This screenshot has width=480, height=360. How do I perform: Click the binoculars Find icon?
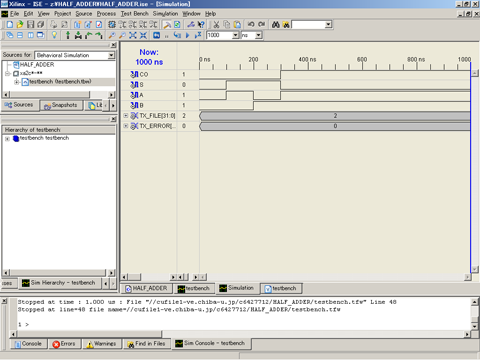[275, 24]
